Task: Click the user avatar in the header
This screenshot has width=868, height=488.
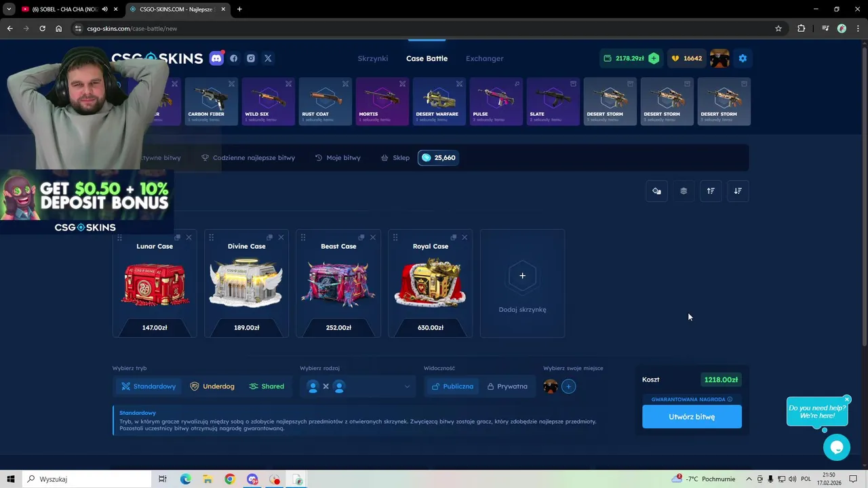Action: tap(719, 58)
